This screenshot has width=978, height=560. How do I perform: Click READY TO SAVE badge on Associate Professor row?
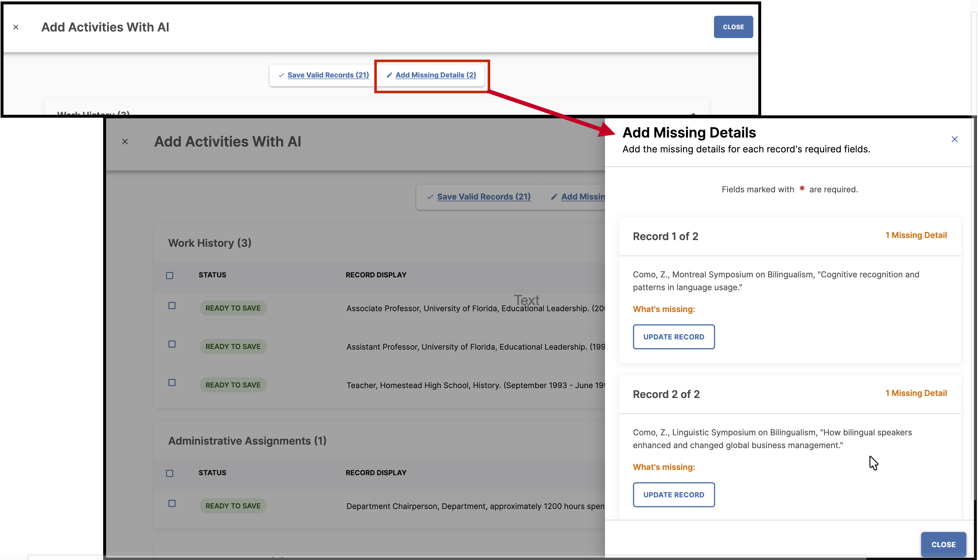coord(233,308)
